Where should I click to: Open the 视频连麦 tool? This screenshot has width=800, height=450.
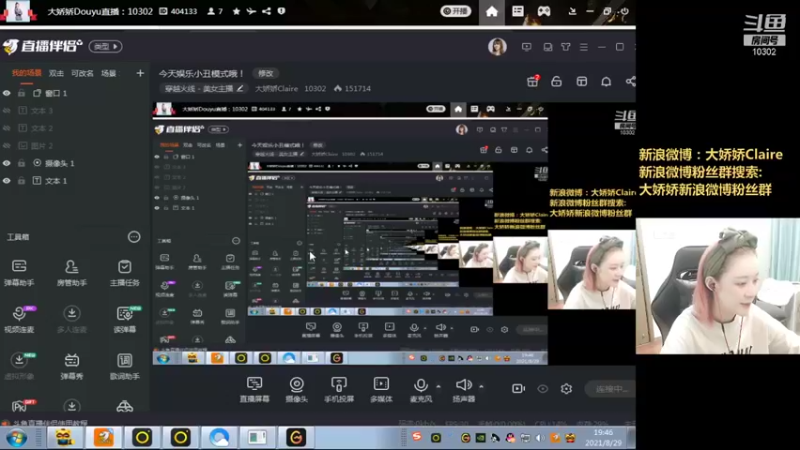tap(19, 319)
